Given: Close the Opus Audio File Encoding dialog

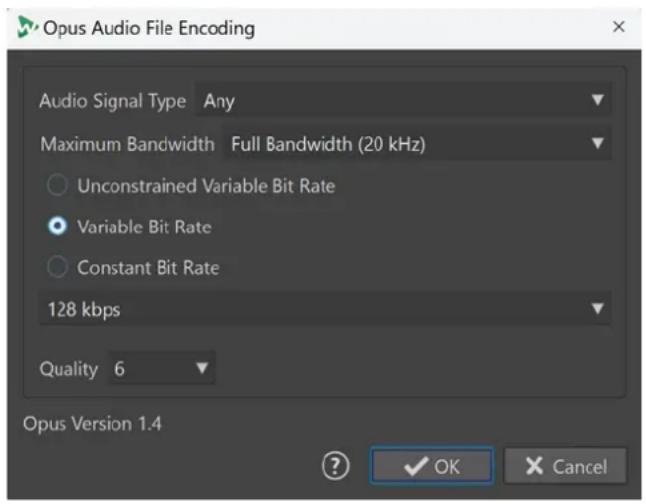Looking at the screenshot, I should pos(618,27).
